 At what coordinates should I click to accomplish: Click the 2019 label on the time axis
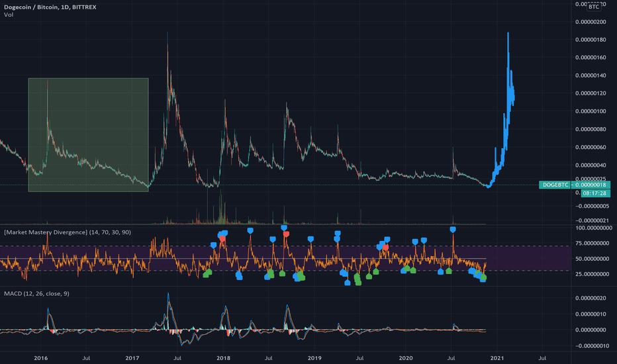pyautogui.click(x=314, y=358)
